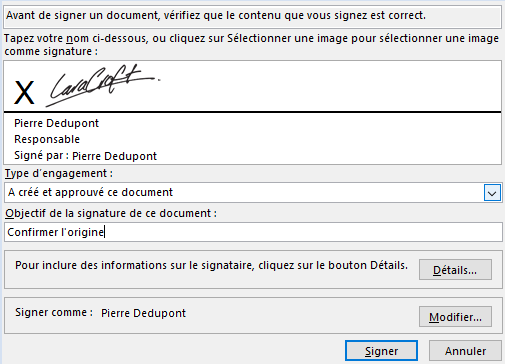
Task: Select the "Objectif de la signature" label
Action: (x=111, y=213)
